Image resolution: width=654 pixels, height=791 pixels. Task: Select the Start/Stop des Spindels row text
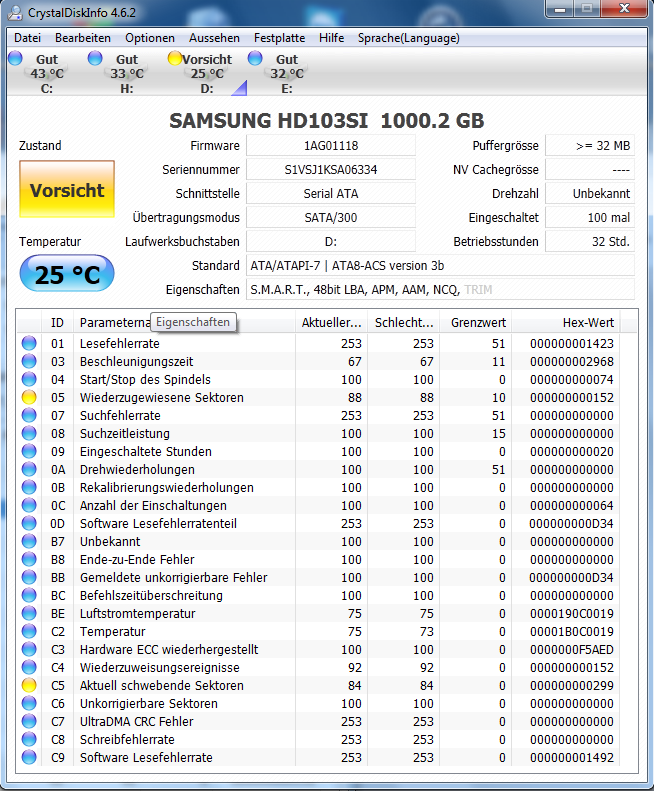click(145, 379)
